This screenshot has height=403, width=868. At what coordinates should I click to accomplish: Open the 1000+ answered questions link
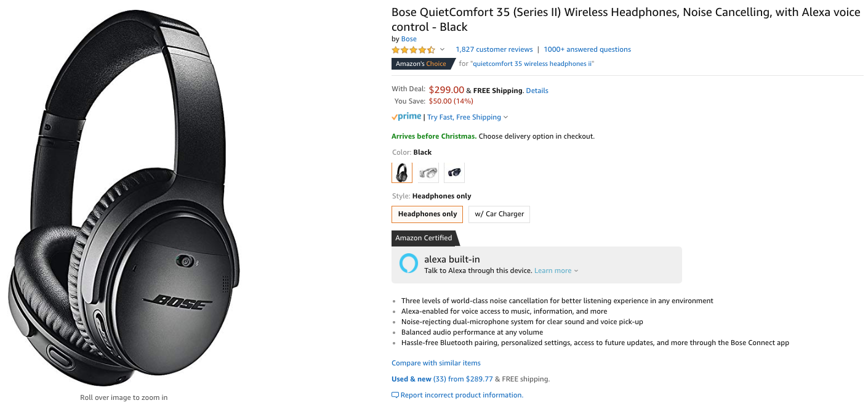coord(587,49)
